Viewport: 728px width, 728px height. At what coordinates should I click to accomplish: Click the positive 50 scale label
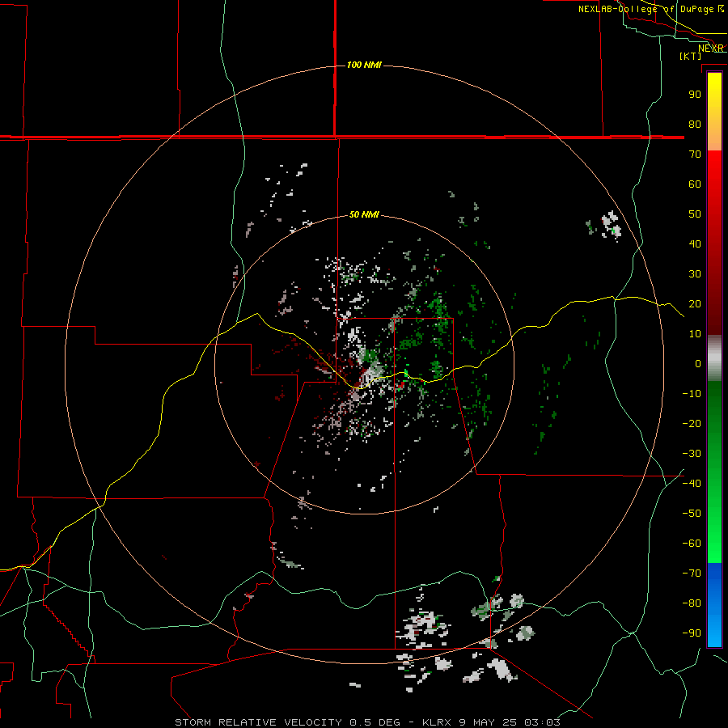coord(695,214)
